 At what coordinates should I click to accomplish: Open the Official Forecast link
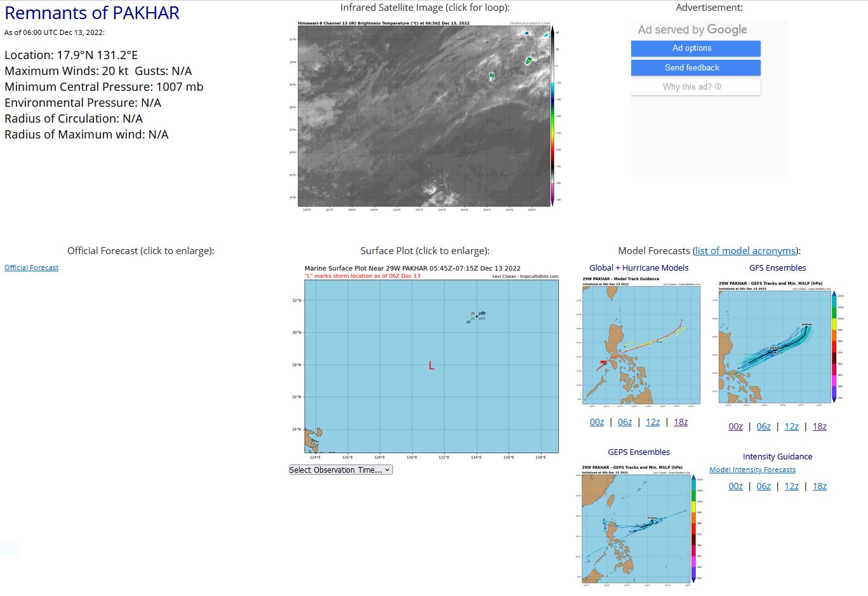pyautogui.click(x=31, y=268)
